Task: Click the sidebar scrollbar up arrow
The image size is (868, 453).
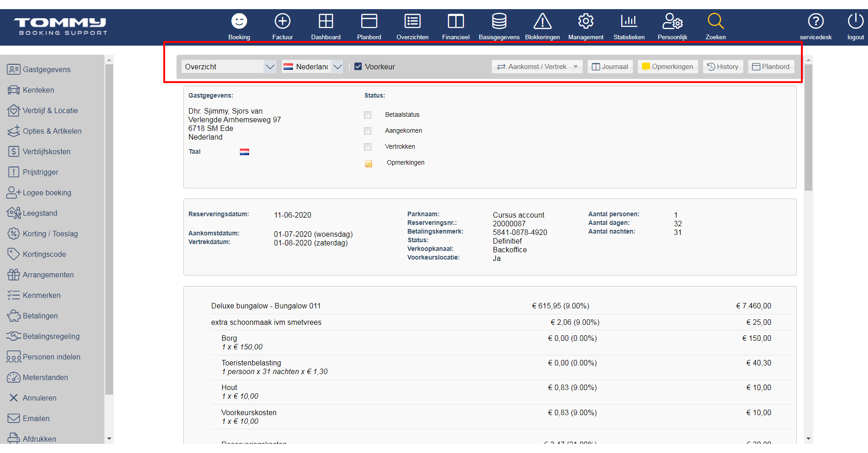Action: [x=109, y=60]
